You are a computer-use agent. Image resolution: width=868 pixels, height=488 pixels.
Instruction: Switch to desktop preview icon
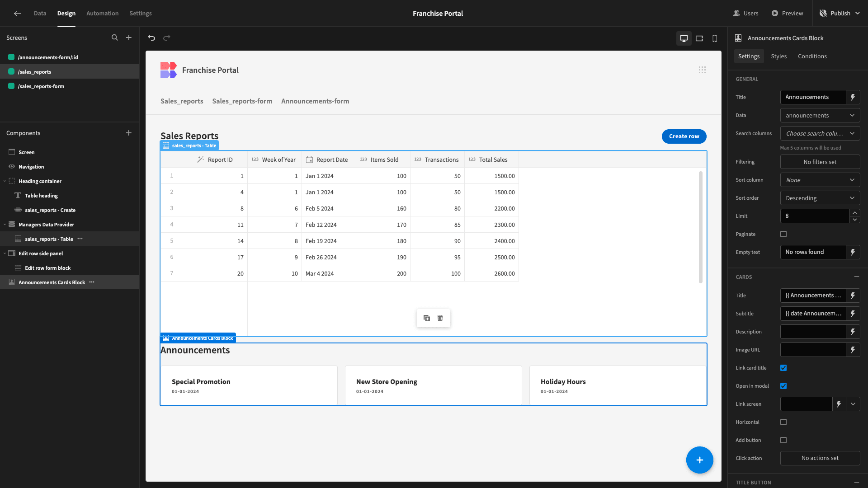(x=684, y=38)
